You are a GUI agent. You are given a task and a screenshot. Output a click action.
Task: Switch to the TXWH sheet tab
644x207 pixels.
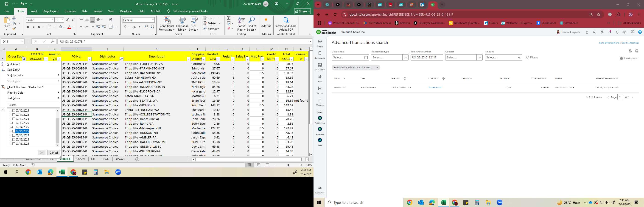[x=105, y=159]
